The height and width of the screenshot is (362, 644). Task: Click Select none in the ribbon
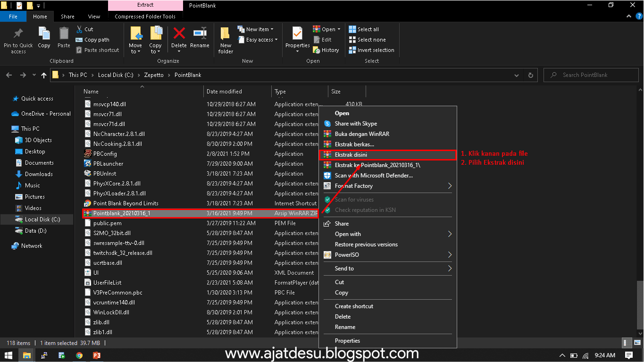tap(367, 40)
